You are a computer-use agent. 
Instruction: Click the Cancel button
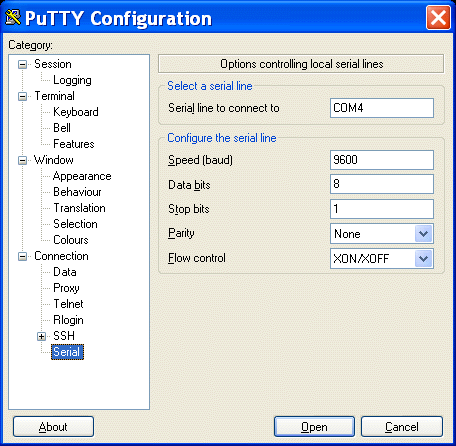click(x=402, y=427)
